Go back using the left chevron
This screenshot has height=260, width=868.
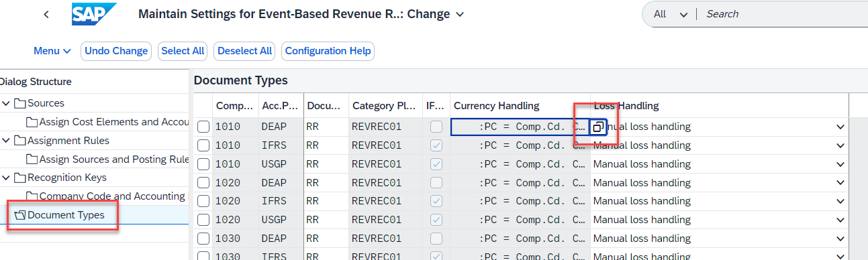[46, 14]
